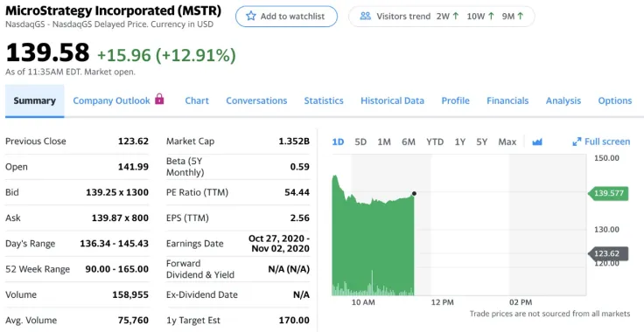Select the YTD chart range
The image size is (644, 332).
click(x=435, y=142)
